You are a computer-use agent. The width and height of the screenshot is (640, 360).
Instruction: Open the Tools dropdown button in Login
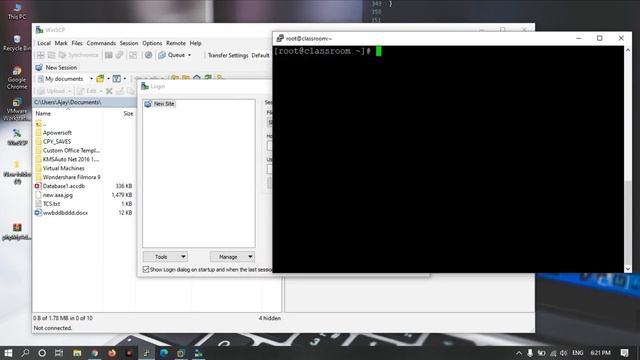[165, 257]
